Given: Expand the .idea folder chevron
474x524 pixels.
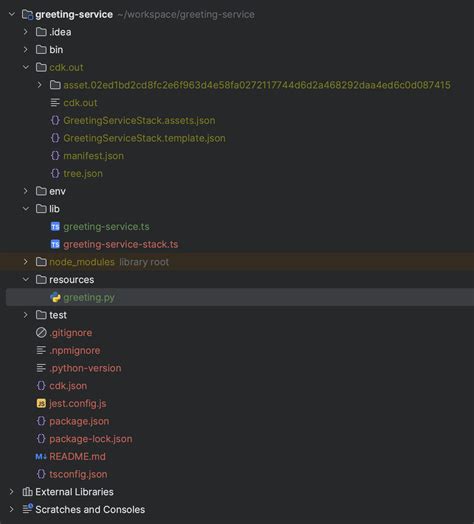Looking at the screenshot, I should coord(26,32).
